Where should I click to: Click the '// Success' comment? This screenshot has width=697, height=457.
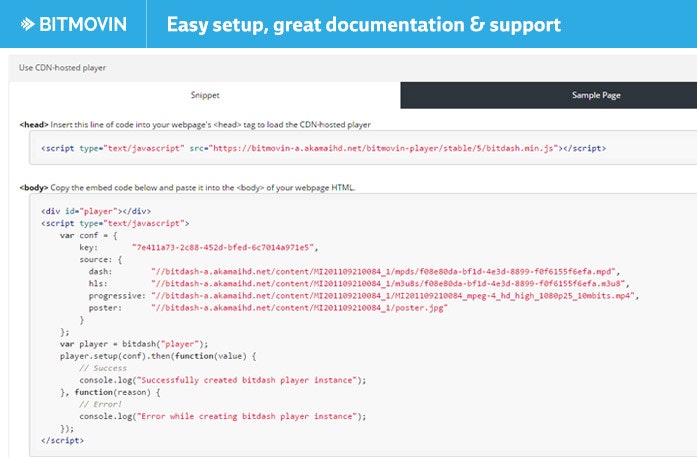(x=103, y=368)
